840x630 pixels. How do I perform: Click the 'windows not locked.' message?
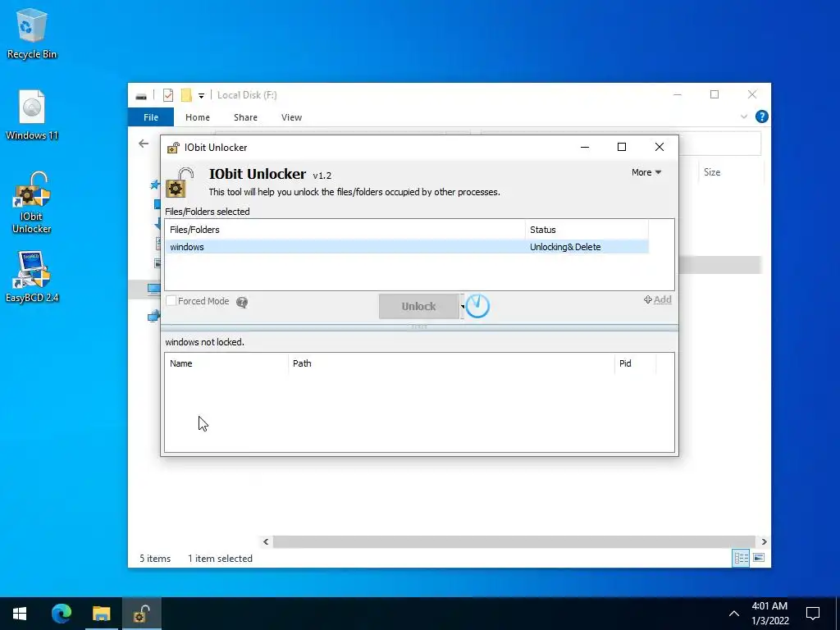(x=204, y=342)
